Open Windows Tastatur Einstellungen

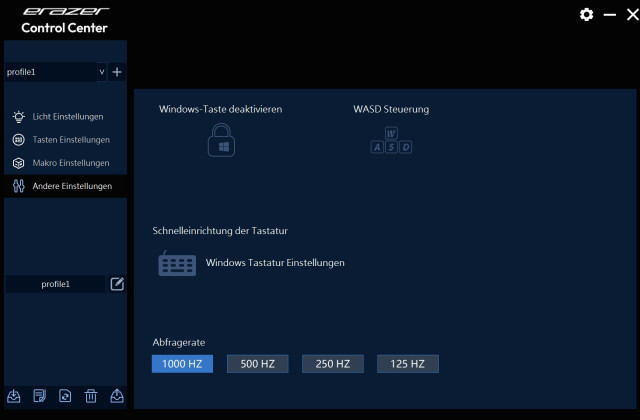coord(275,263)
